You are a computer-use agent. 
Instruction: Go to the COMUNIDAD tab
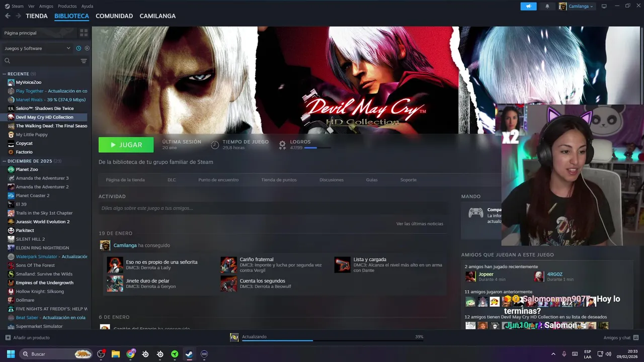coord(114,16)
